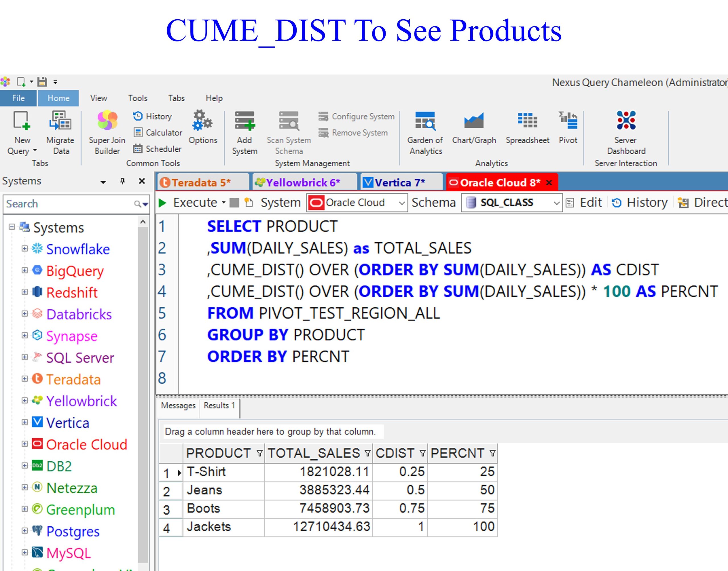Open Garden of Analytics

[425, 121]
